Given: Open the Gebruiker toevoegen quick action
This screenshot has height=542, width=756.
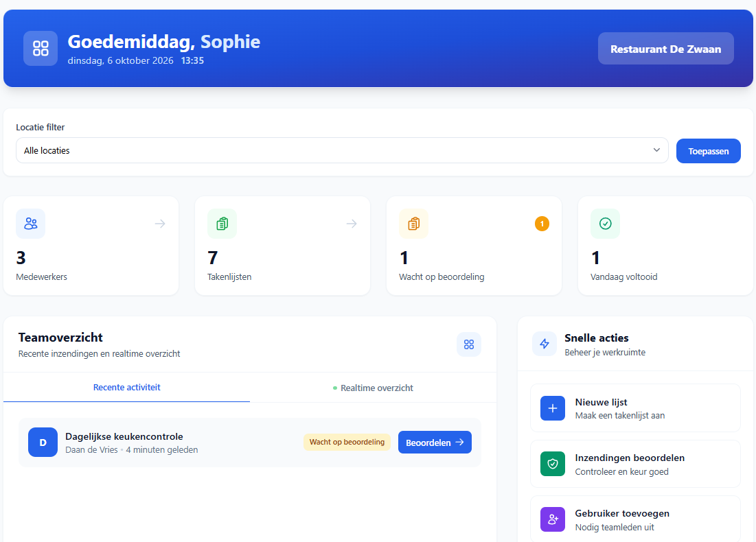Looking at the screenshot, I should tap(635, 519).
